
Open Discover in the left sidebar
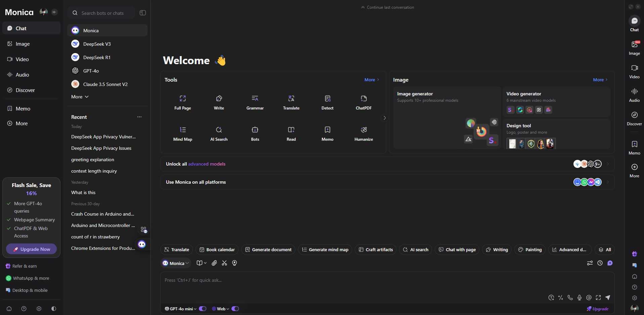(x=25, y=90)
